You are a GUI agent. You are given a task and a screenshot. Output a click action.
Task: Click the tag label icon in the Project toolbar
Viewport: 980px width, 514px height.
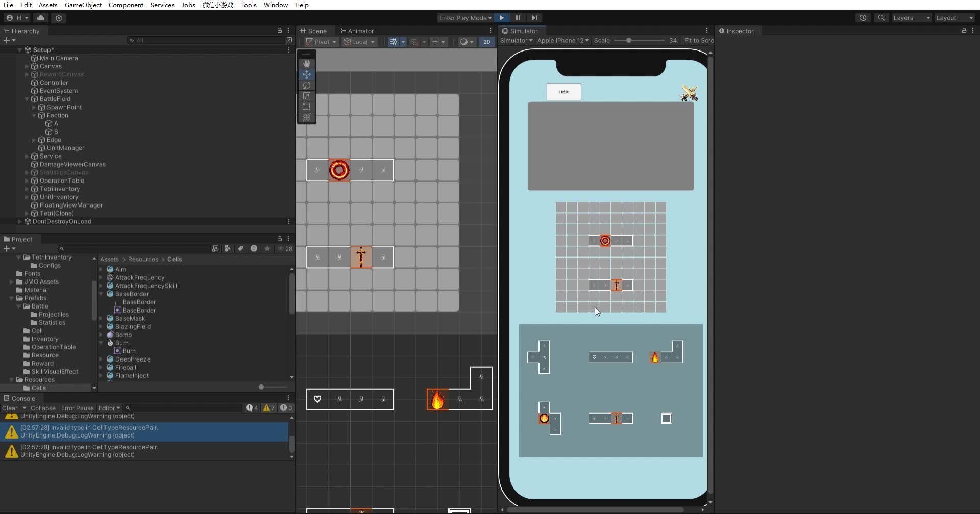pyautogui.click(x=240, y=249)
